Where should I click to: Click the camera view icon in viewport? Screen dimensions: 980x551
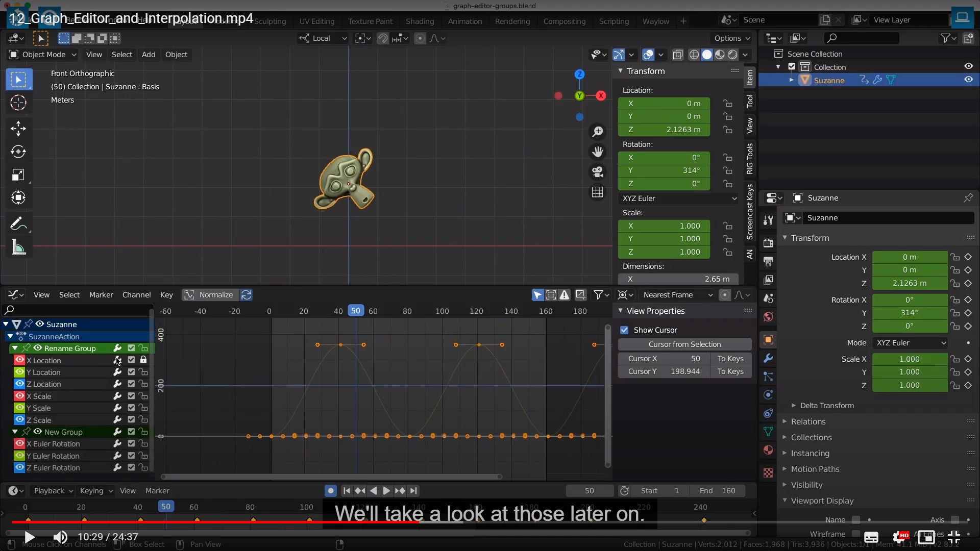[597, 172]
